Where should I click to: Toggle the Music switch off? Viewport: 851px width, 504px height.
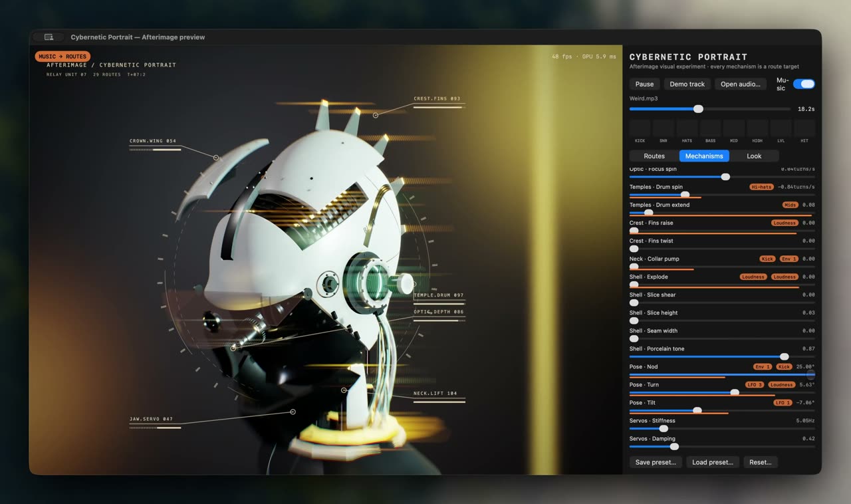tap(804, 84)
